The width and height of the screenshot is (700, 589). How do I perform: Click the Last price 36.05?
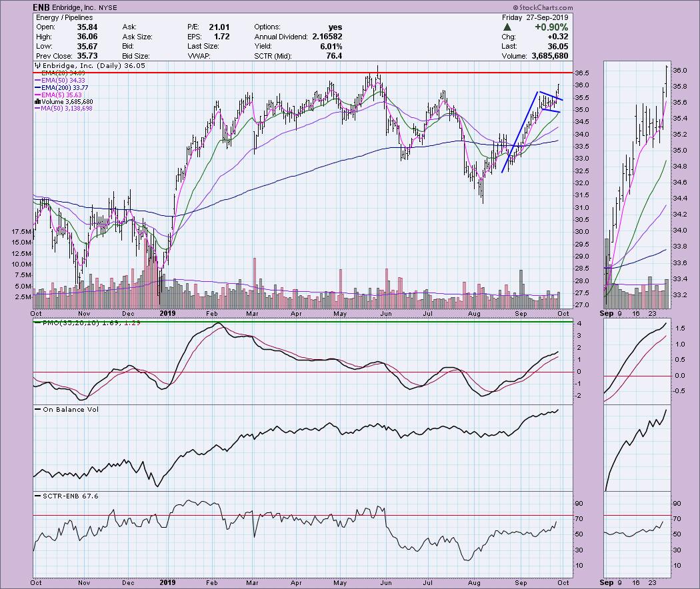click(x=558, y=47)
